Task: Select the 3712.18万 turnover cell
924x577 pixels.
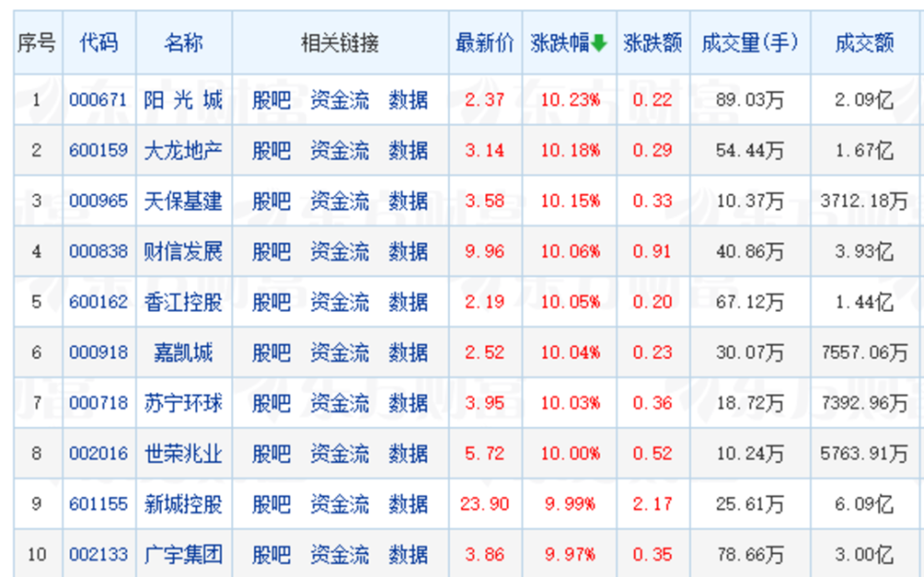Action: click(x=865, y=202)
